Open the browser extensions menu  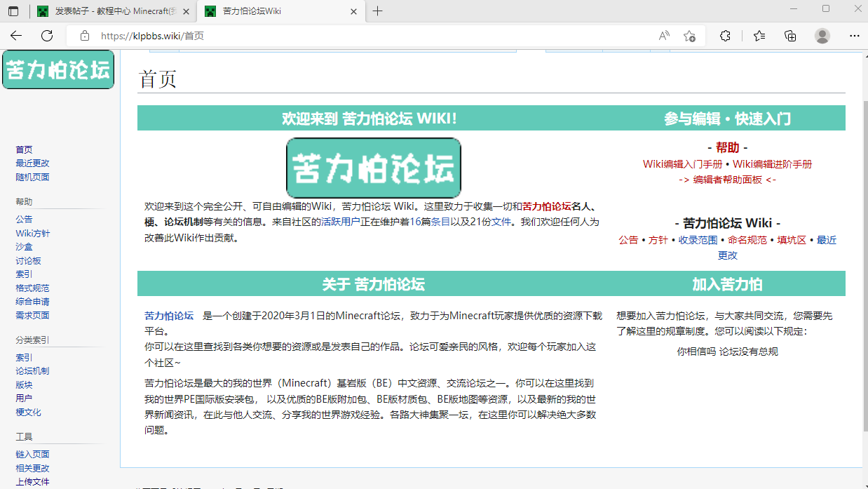coord(726,36)
